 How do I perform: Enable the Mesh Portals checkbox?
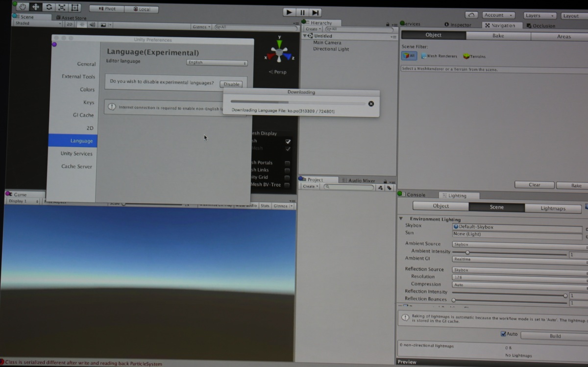point(287,163)
